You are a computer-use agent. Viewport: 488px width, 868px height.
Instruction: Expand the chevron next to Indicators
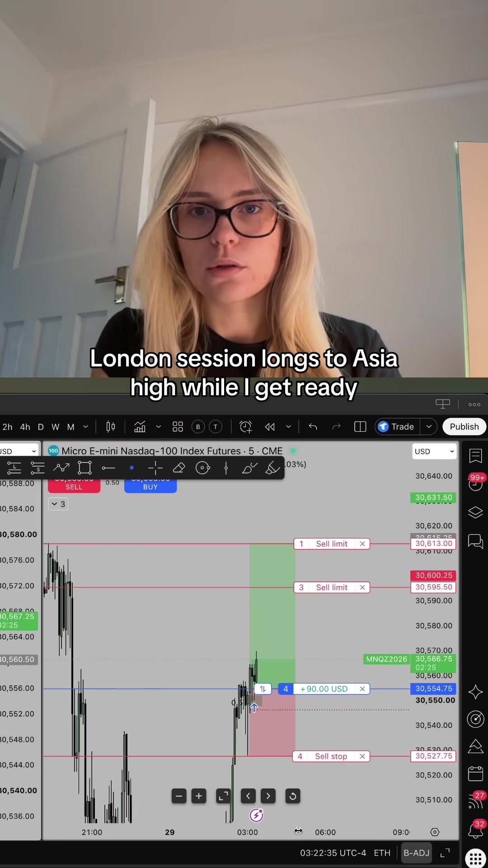pyautogui.click(x=159, y=427)
